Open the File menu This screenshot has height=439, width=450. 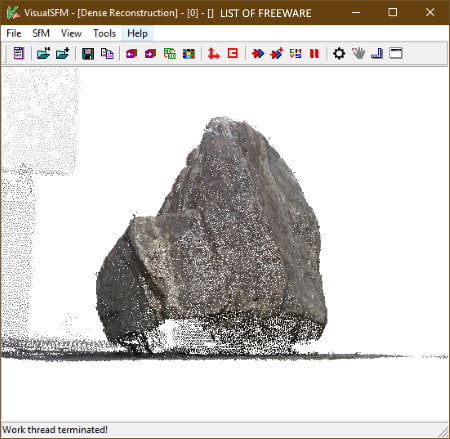[14, 33]
